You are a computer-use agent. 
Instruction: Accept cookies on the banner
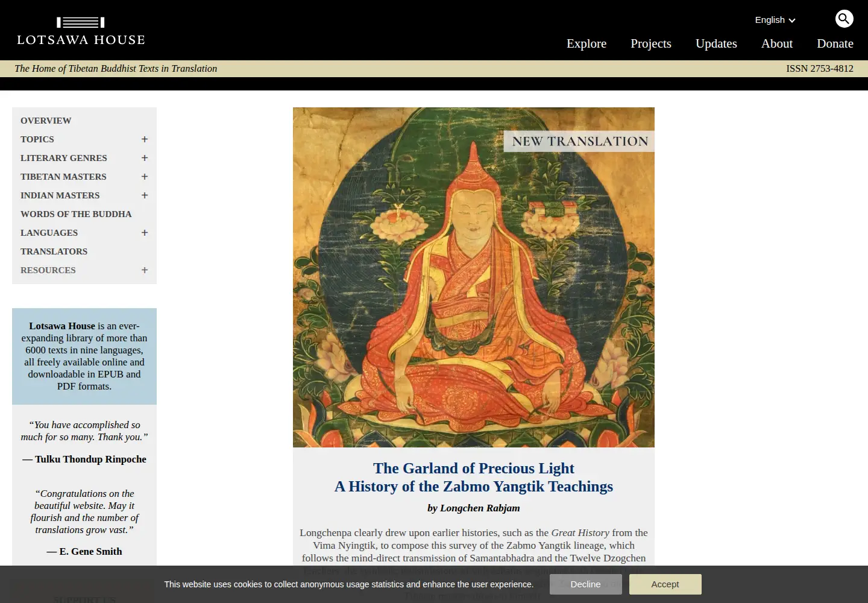tap(665, 584)
